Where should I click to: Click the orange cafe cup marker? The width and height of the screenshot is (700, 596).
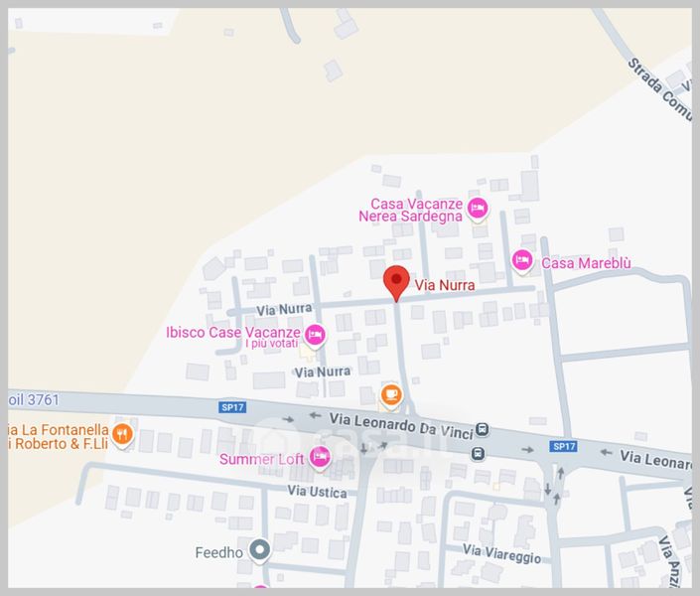pos(391,396)
